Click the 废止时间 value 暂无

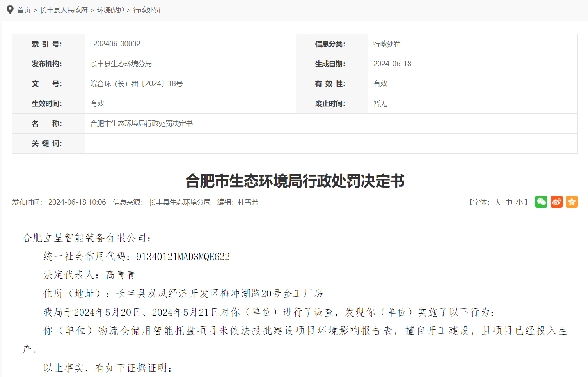point(380,104)
